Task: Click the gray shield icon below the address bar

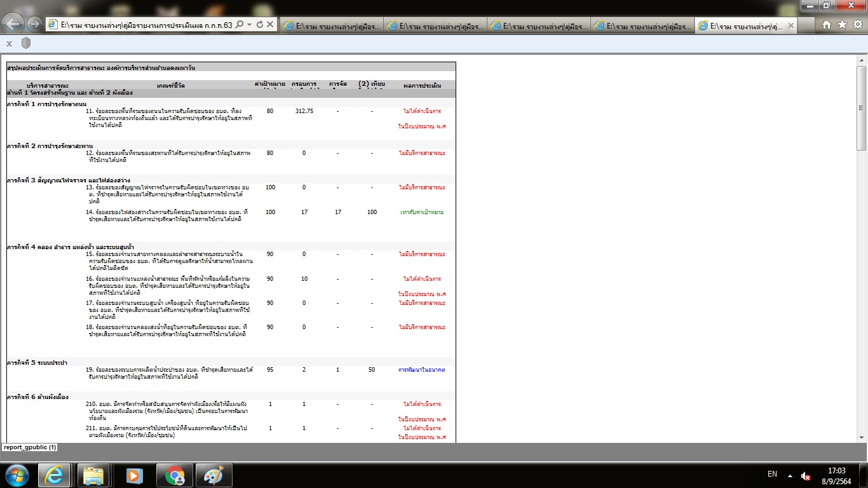Action: [26, 43]
